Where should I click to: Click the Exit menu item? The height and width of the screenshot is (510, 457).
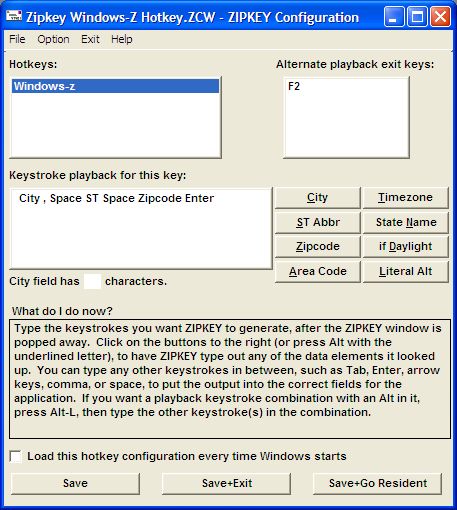point(90,39)
